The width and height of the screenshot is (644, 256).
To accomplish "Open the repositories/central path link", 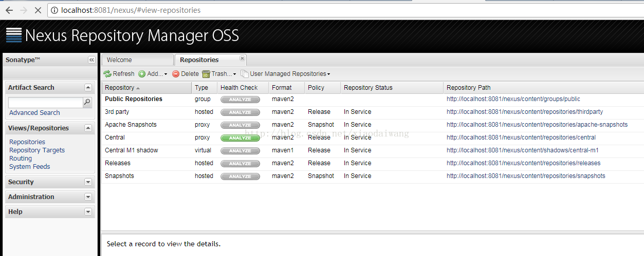I will [x=521, y=137].
